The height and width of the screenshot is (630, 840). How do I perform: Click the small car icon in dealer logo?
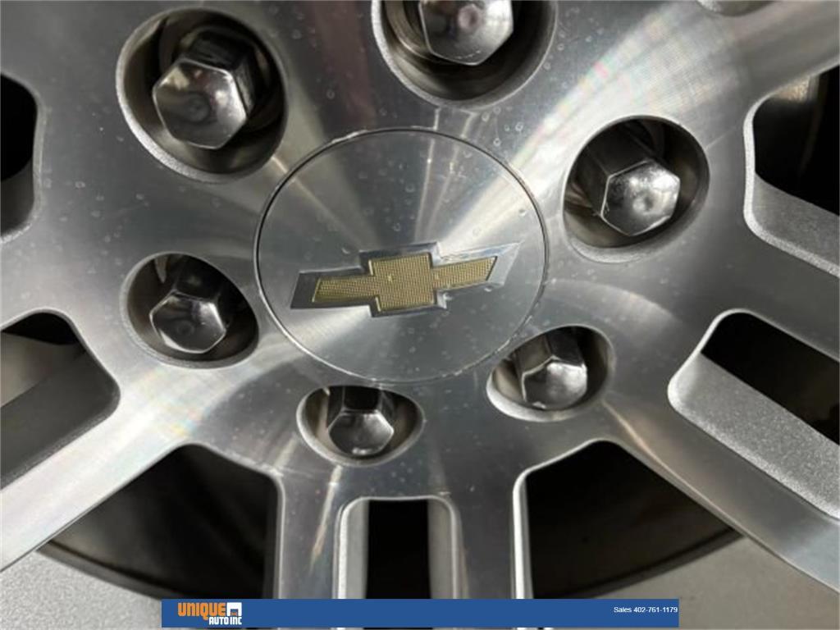(233, 609)
